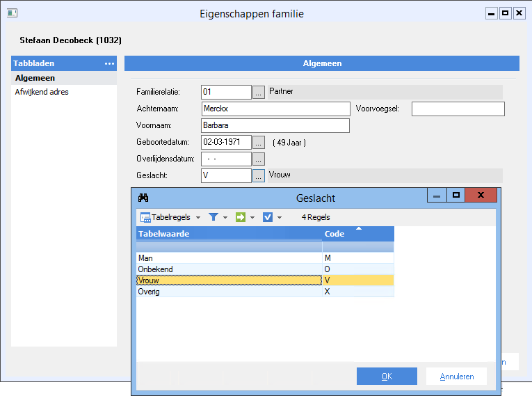Click the Familierelatie code field
Viewport: 532px width, 396px height.
[226, 92]
